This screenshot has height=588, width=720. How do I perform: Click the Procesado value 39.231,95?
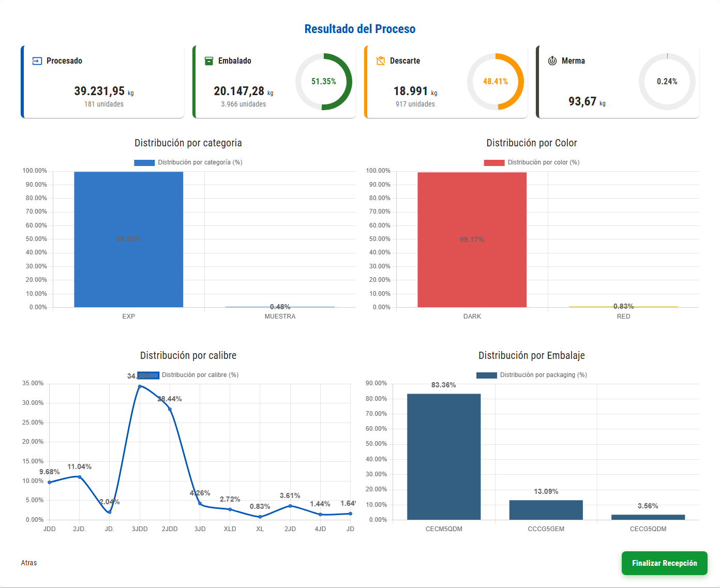tap(99, 91)
